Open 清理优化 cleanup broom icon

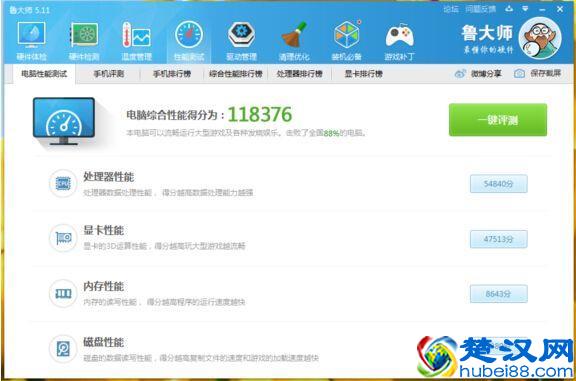(294, 35)
